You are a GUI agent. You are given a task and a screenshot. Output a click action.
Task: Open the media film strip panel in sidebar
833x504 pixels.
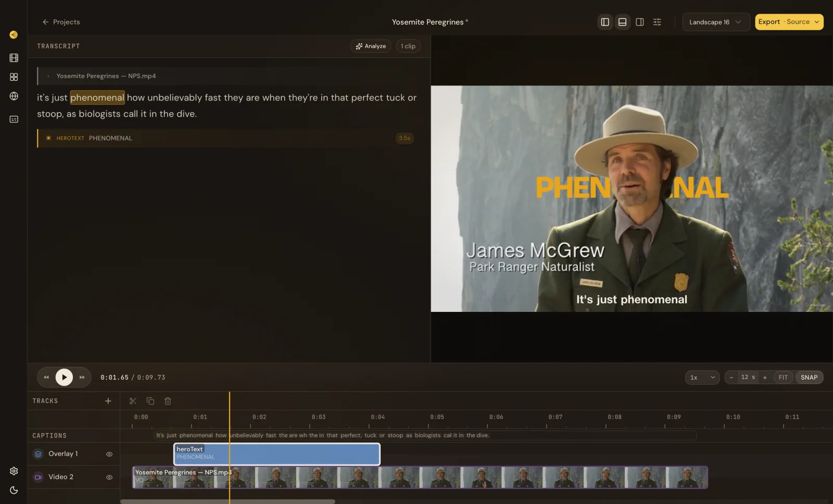(14, 58)
